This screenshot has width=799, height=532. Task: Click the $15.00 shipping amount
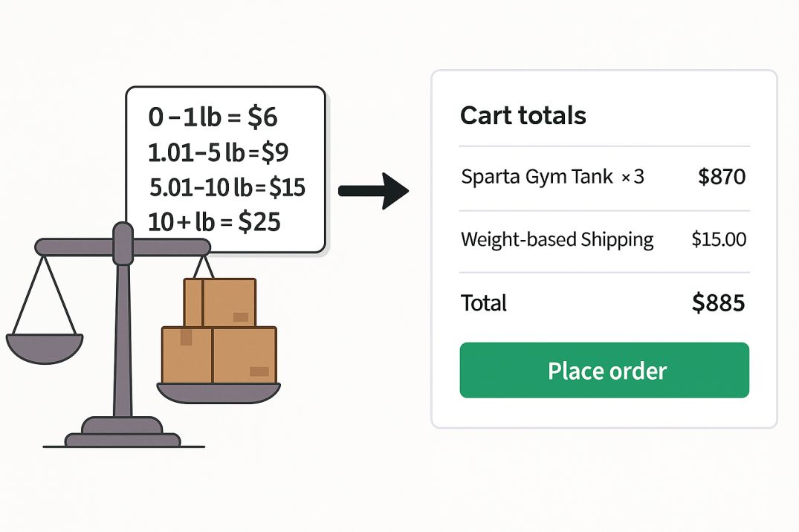click(719, 239)
